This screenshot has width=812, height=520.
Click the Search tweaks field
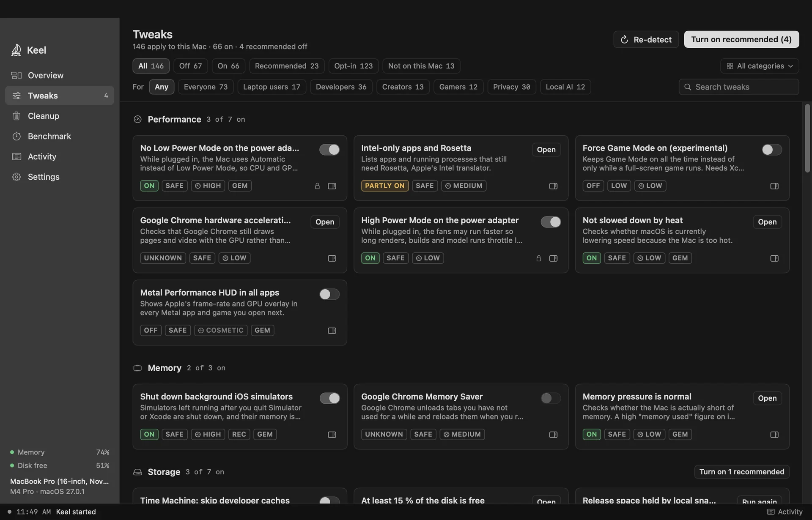click(x=739, y=87)
